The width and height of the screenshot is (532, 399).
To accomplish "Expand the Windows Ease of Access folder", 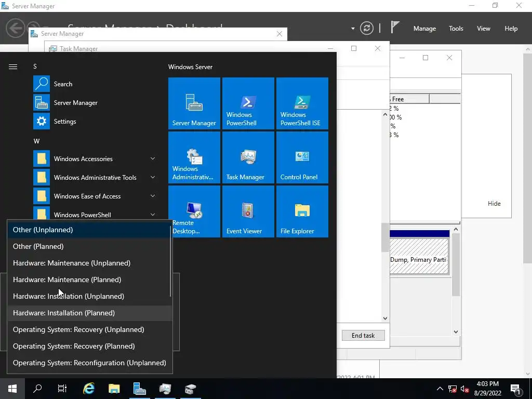I will click(153, 196).
